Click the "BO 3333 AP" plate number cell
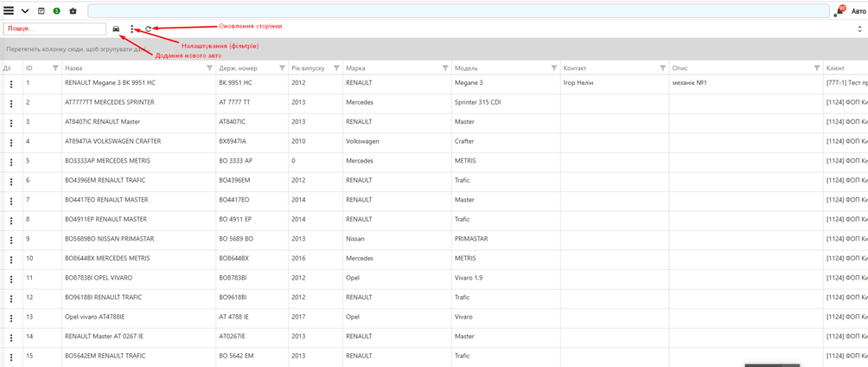Image resolution: width=868 pixels, height=367 pixels. tap(252, 161)
